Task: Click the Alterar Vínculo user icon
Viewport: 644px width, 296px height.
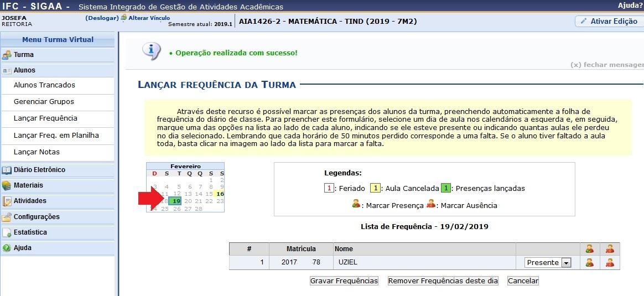Action: click(123, 18)
